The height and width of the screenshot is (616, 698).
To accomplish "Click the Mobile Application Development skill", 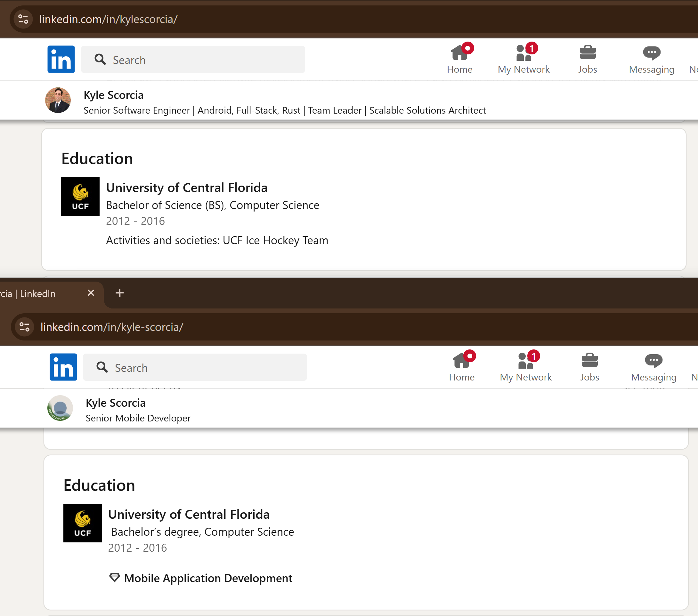I will point(208,578).
